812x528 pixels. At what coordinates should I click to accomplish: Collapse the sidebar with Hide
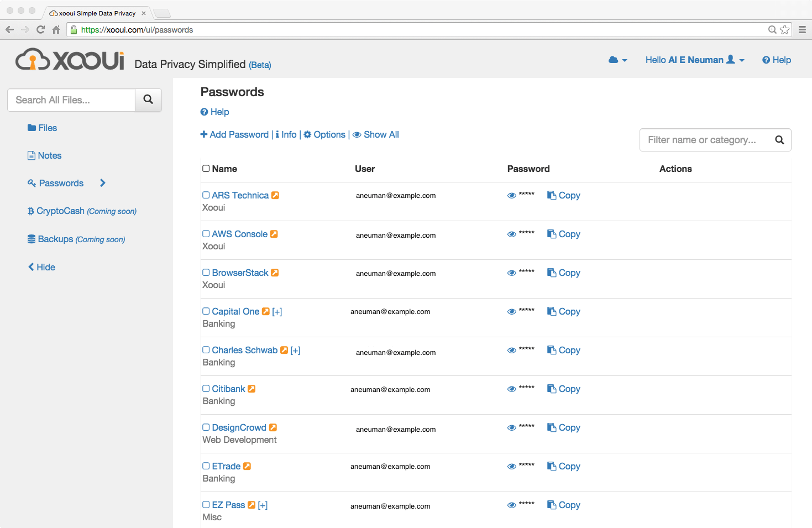[x=41, y=267]
